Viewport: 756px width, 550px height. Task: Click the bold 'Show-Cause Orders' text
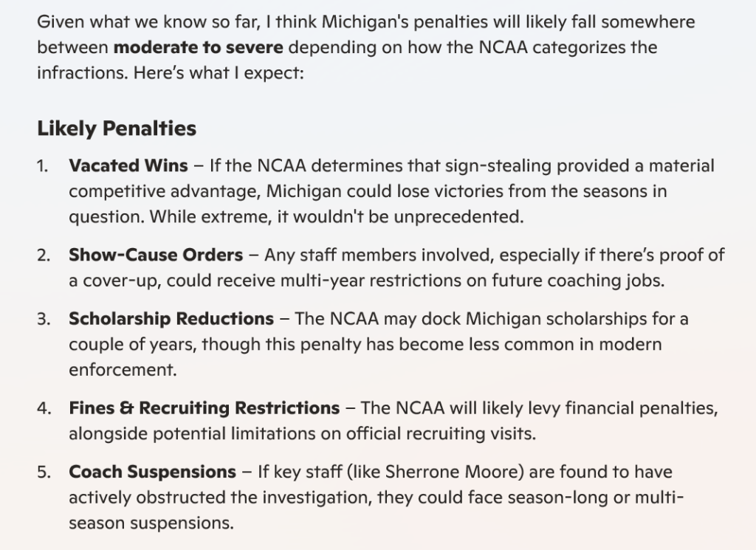(156, 255)
